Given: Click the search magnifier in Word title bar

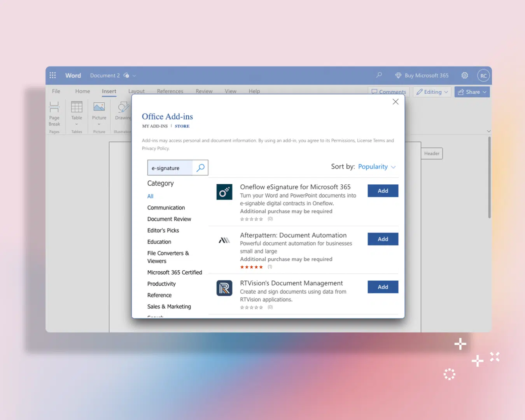Looking at the screenshot, I should click(x=379, y=75).
